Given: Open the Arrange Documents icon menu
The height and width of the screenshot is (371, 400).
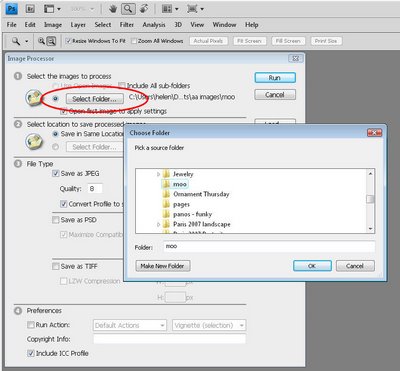Looking at the screenshot, I should (x=170, y=9).
